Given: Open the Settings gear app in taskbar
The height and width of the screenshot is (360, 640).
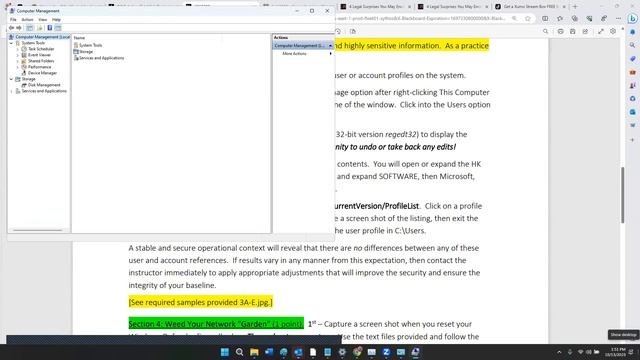Looking at the screenshot, I should point(342,352).
